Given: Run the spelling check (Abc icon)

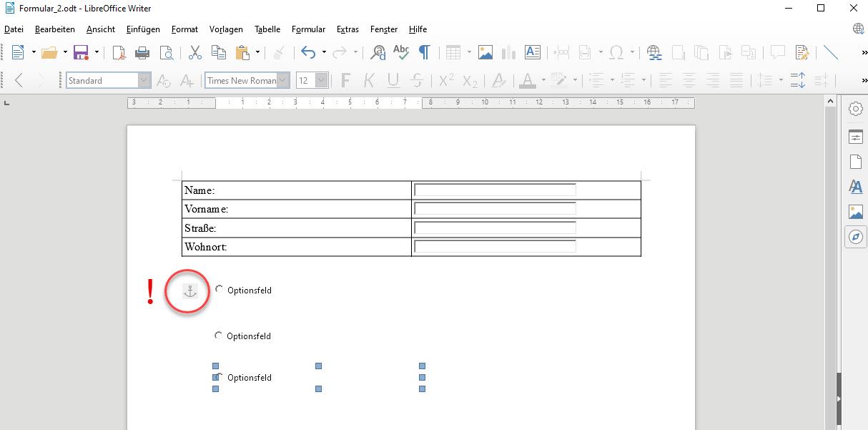Looking at the screenshot, I should pos(401,52).
